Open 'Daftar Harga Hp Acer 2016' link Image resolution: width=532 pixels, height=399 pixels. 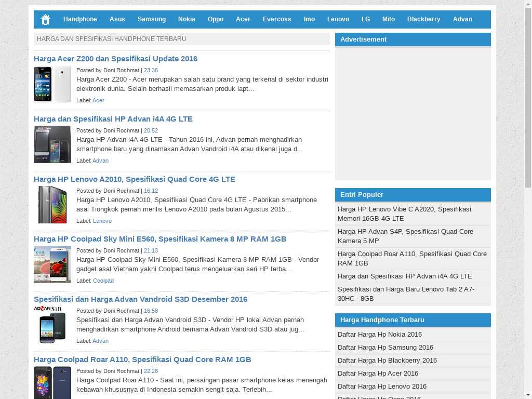point(378,374)
